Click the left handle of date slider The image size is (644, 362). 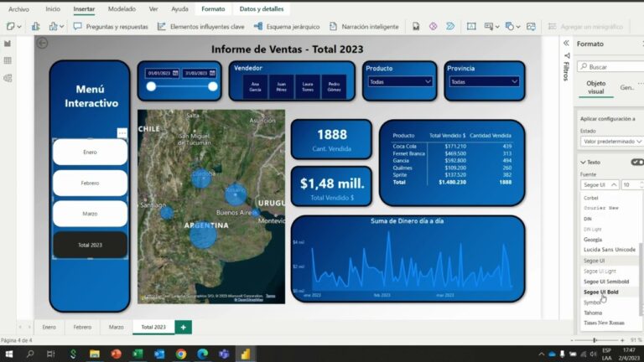point(151,86)
